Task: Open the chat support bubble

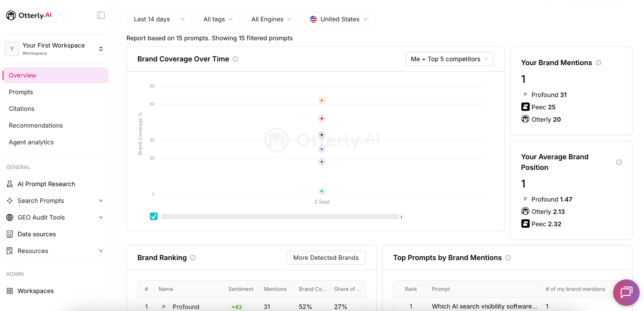Action: 626,292
